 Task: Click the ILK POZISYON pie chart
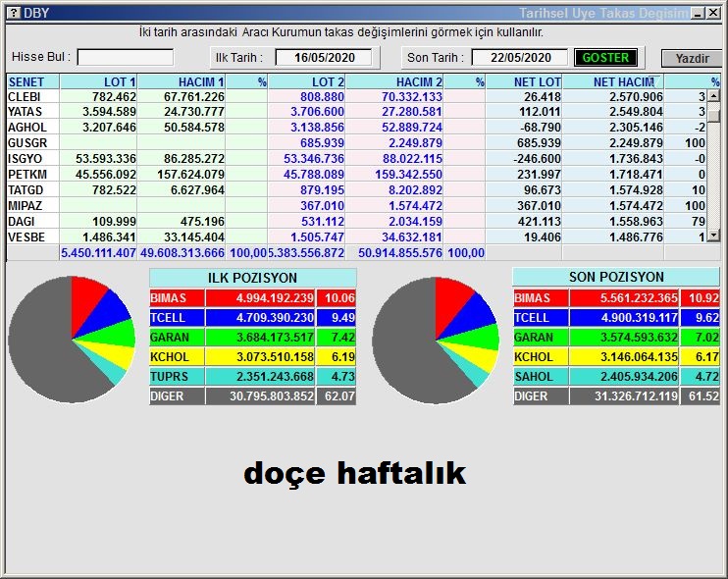pyautogui.click(x=72, y=340)
